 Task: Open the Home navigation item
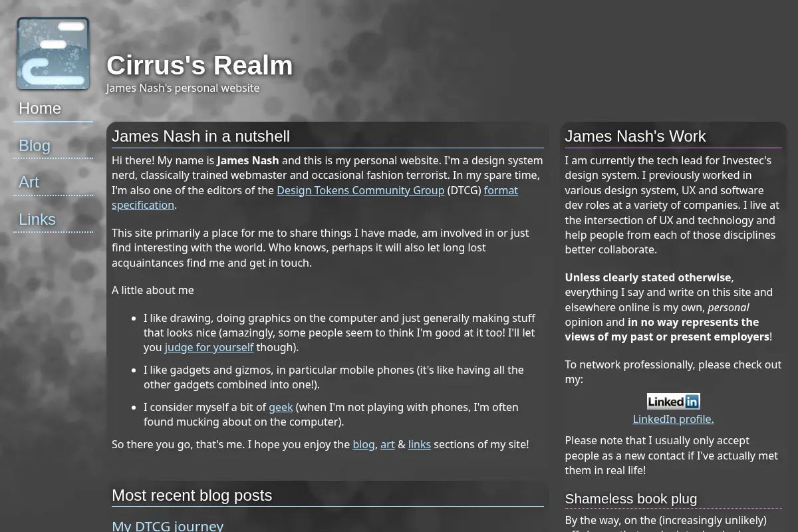click(53, 108)
